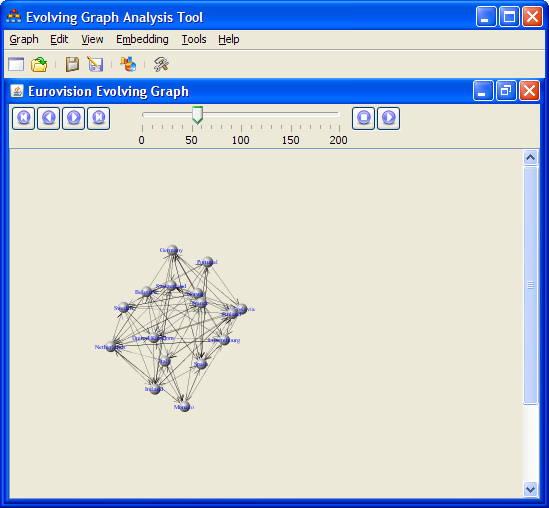Screen dimensions: 549x508
Task: Select the Monaco node
Action: pyautogui.click(x=185, y=406)
